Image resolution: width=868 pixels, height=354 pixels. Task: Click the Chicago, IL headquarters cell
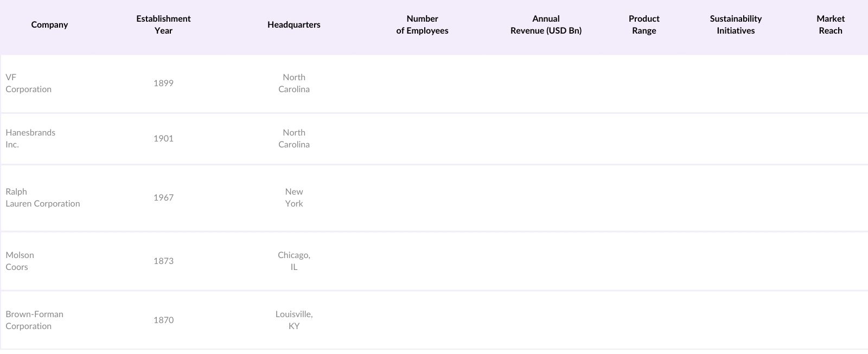(x=294, y=261)
